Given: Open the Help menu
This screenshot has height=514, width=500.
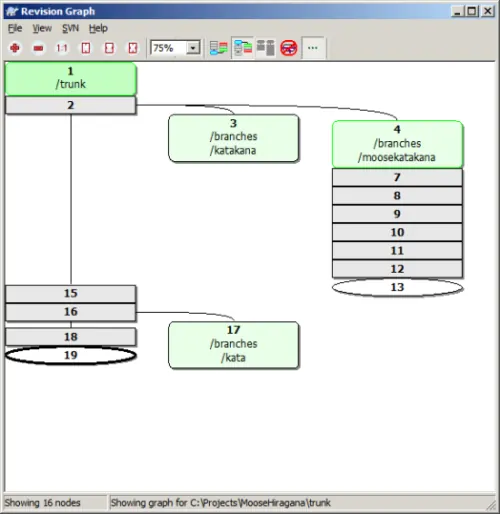Looking at the screenshot, I should [x=98, y=28].
